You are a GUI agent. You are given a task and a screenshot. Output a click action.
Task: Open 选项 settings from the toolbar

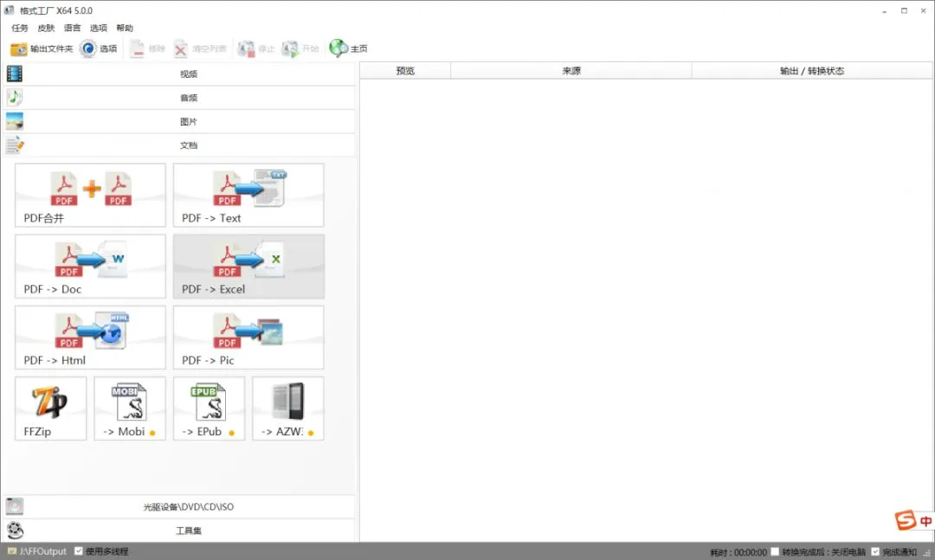coord(99,49)
